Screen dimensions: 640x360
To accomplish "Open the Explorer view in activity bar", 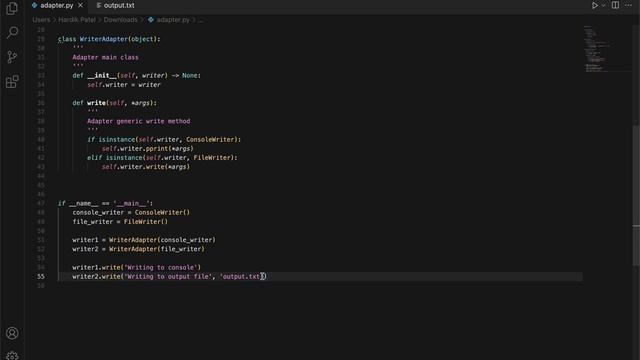I will (x=12, y=9).
